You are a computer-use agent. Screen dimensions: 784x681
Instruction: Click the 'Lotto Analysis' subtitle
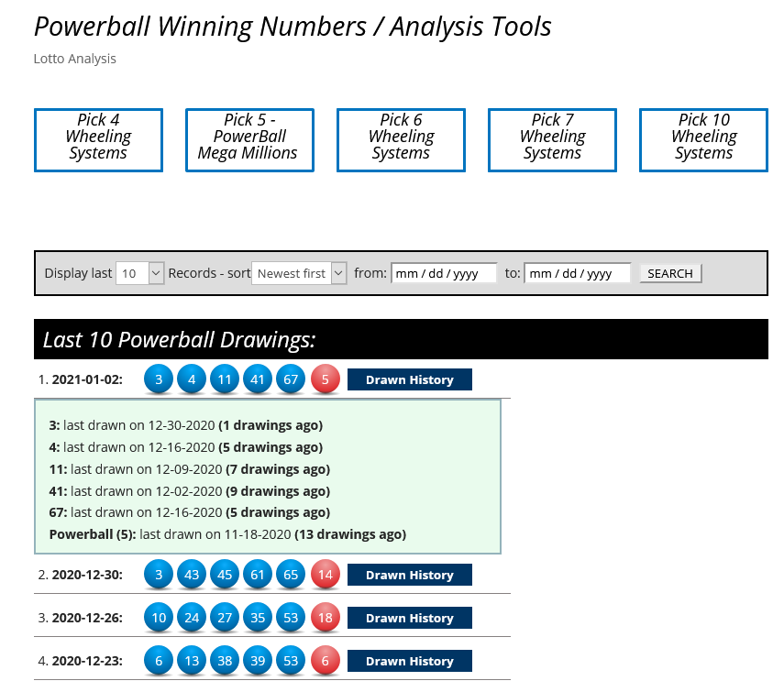[75, 59]
